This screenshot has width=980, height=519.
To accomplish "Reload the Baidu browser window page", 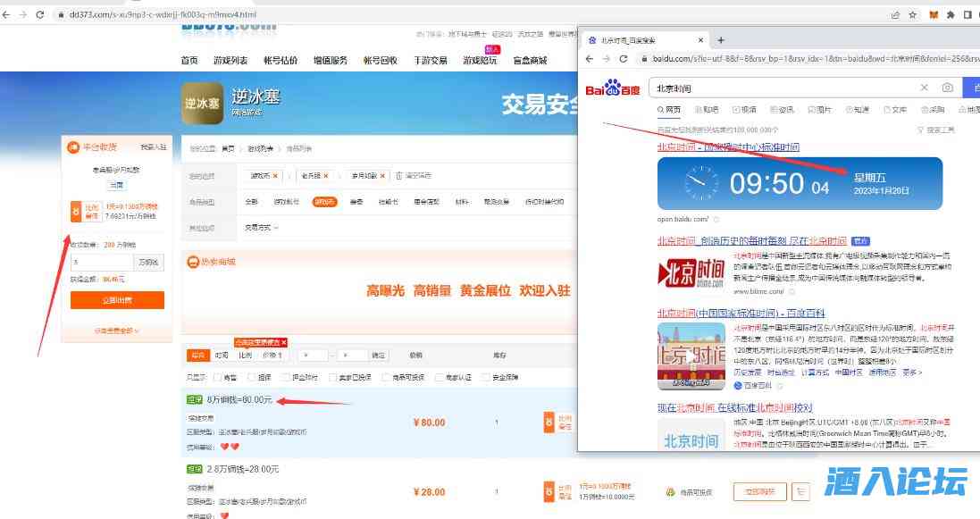I will [x=625, y=59].
